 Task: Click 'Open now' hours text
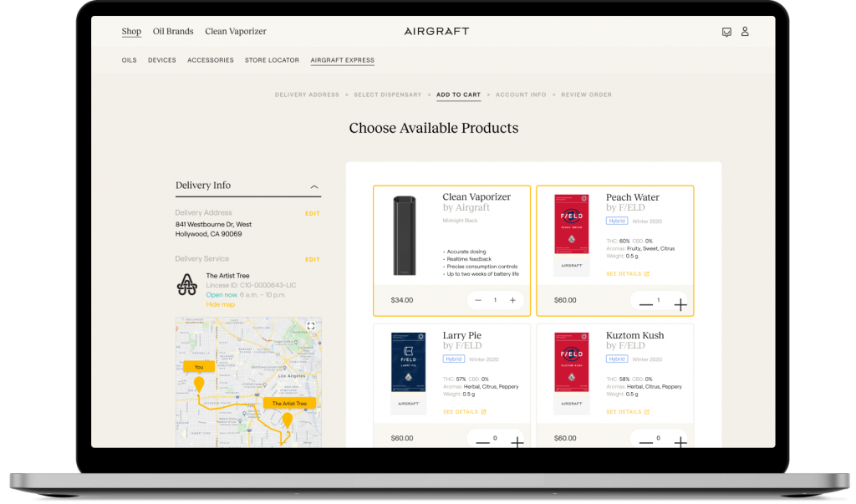point(222,295)
